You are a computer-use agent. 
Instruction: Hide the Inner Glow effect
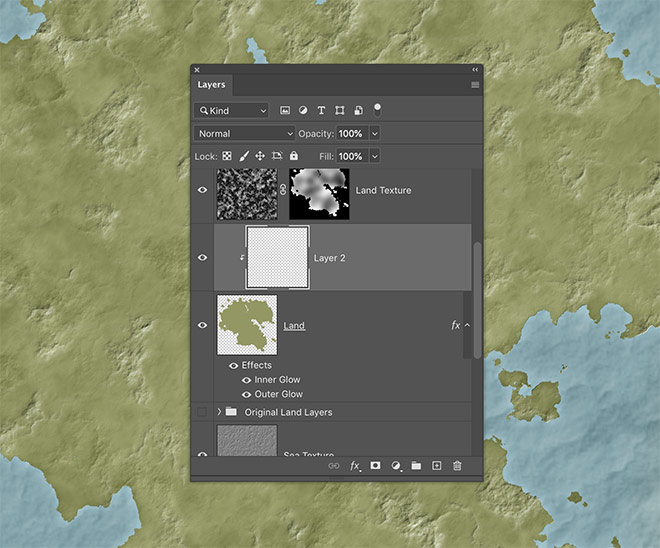[246, 380]
